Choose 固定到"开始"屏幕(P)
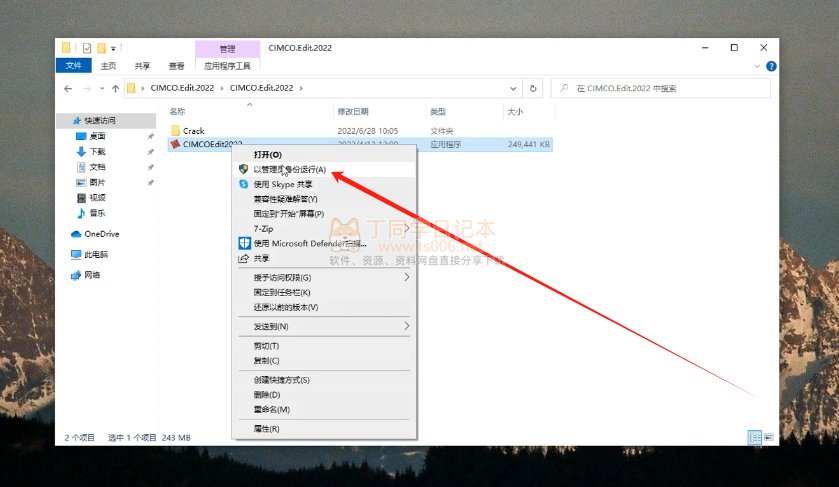 [x=324, y=214]
